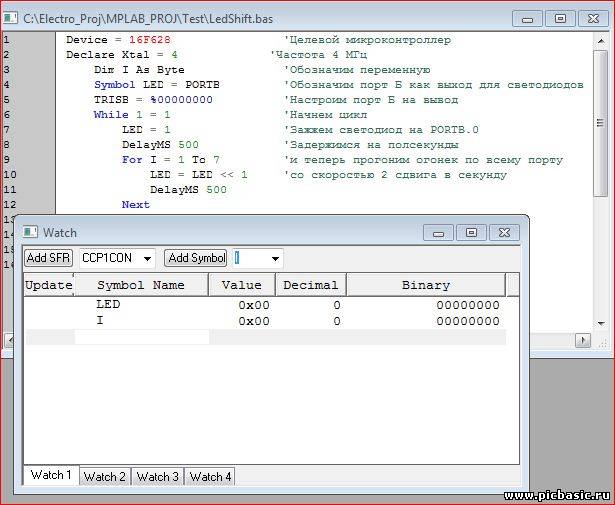
Task: Switch to the Watch 4 tab
Action: (210, 476)
